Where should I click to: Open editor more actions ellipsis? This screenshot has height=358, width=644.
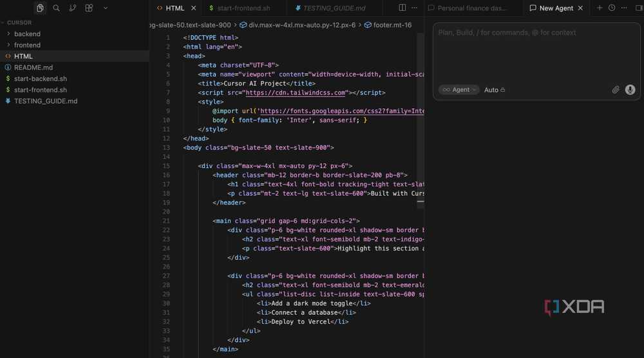(x=414, y=8)
